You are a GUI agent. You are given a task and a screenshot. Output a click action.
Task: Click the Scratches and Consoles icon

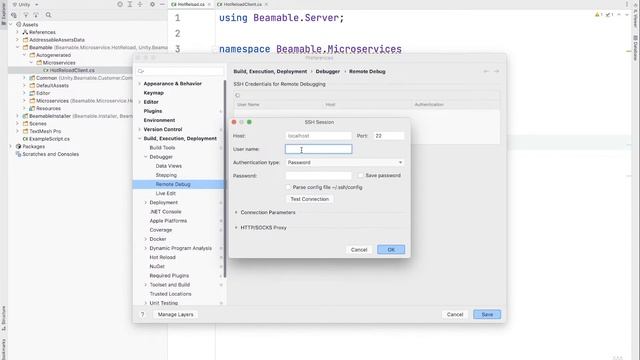(x=18, y=154)
